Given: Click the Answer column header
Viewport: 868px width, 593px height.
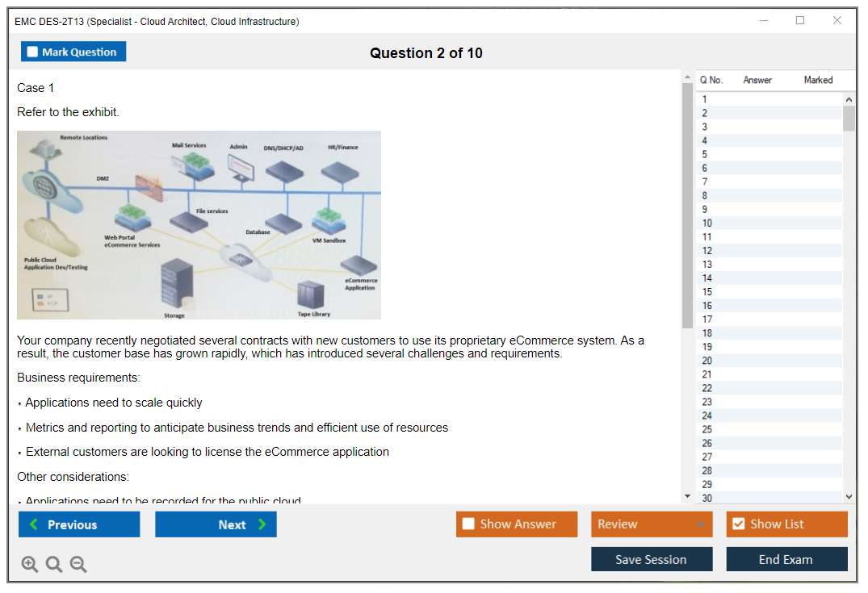Looking at the screenshot, I should tap(757, 80).
